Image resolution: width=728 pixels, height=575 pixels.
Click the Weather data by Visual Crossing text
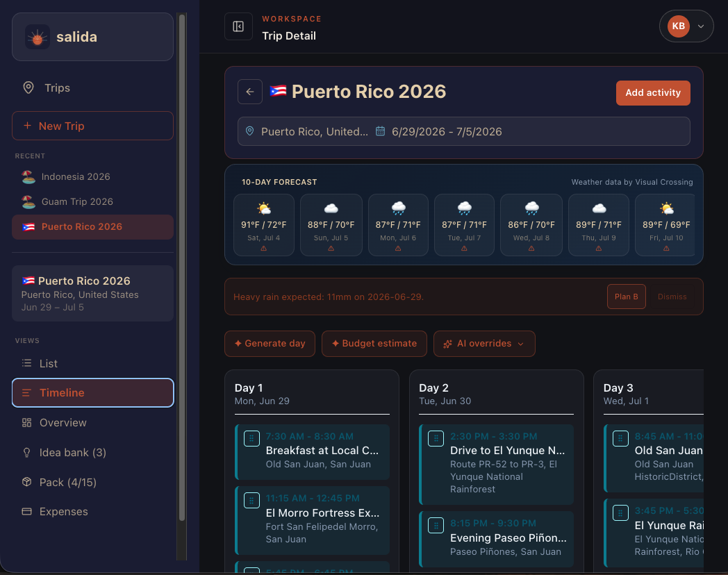tap(632, 182)
